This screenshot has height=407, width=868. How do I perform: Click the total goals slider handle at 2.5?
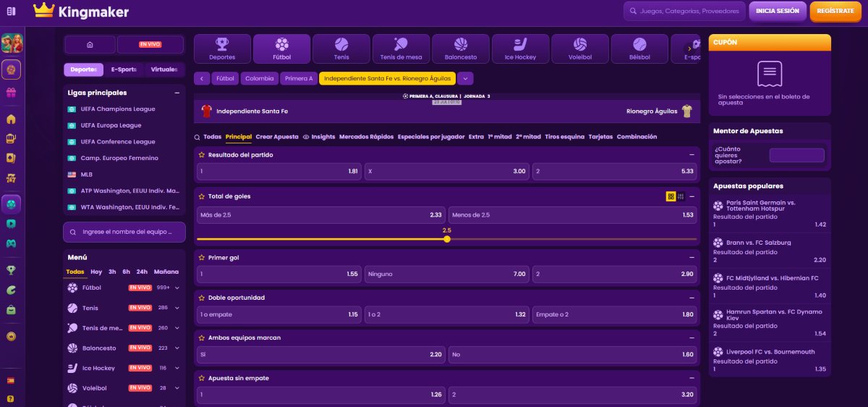(447, 239)
